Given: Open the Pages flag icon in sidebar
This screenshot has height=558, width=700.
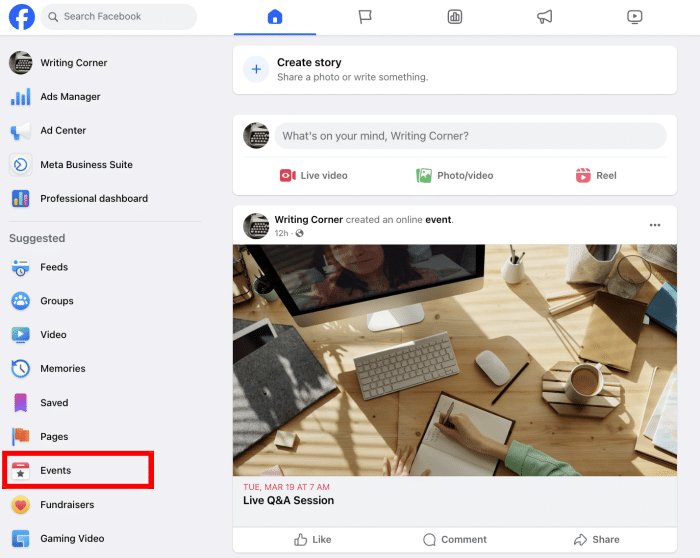Looking at the screenshot, I should (21, 437).
